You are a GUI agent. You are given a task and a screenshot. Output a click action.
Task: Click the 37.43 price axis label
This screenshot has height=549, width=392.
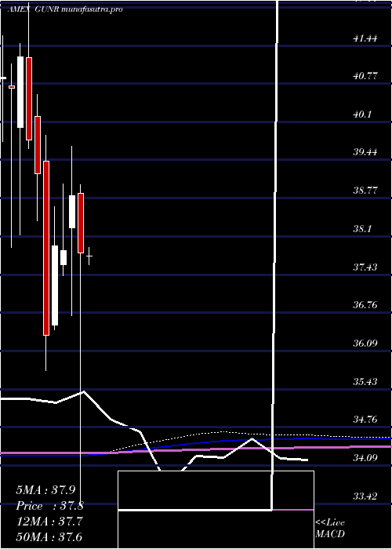click(365, 267)
